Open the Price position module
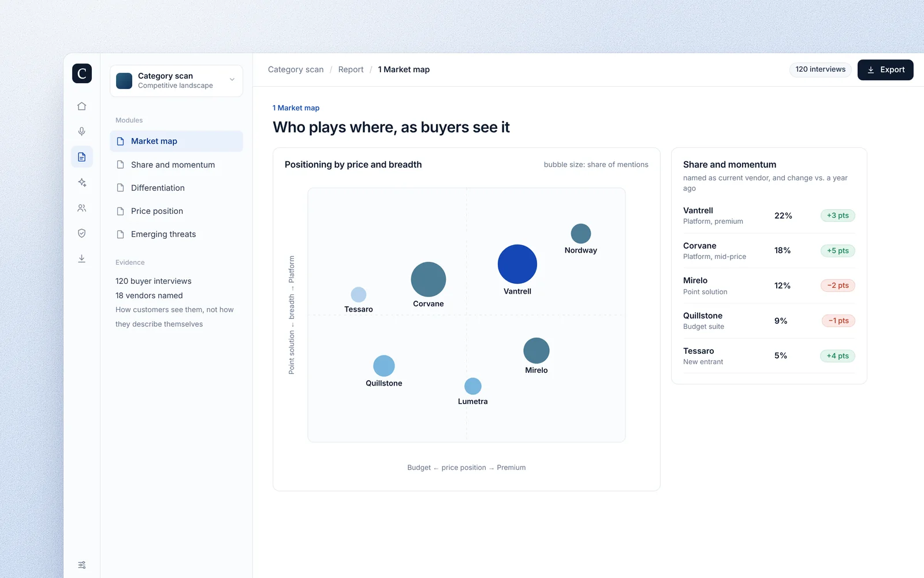This screenshot has width=924, height=578. (176, 211)
